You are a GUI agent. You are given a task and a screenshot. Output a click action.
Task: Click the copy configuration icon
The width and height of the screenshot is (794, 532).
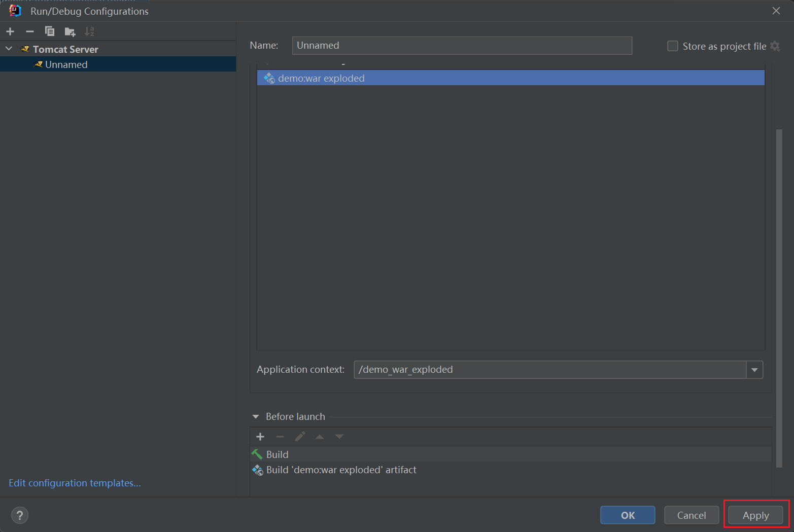tap(50, 31)
